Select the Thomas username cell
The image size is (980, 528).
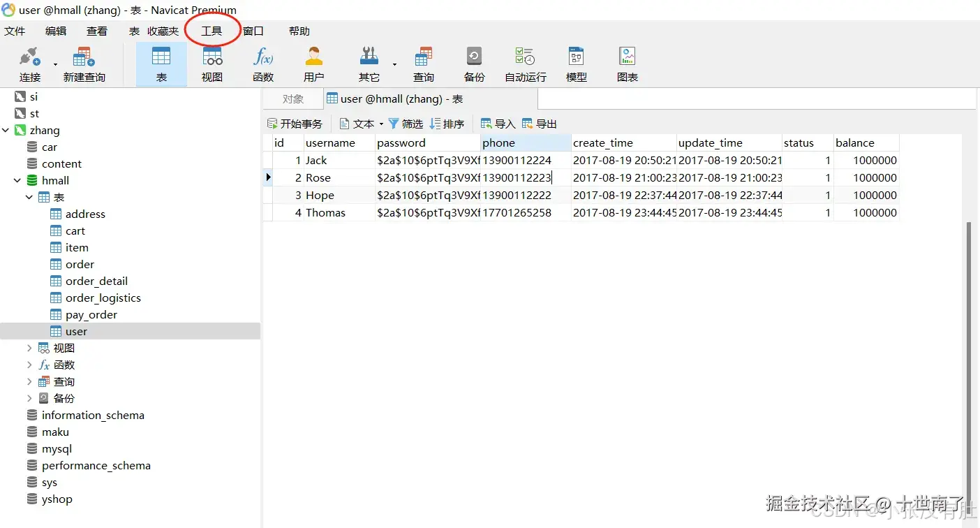[339, 212]
